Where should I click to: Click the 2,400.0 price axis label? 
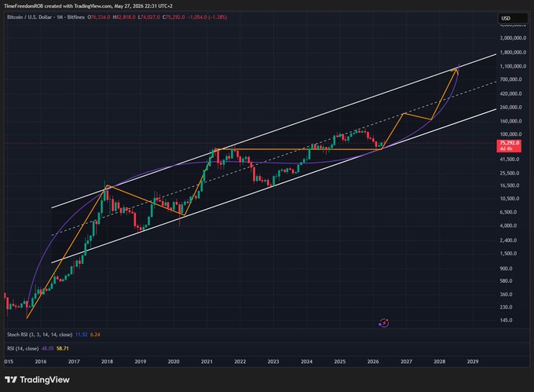508,240
